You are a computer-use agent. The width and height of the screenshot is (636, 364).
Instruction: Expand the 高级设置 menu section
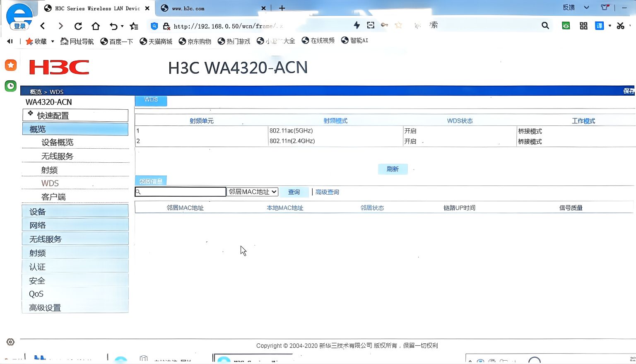tap(75, 308)
